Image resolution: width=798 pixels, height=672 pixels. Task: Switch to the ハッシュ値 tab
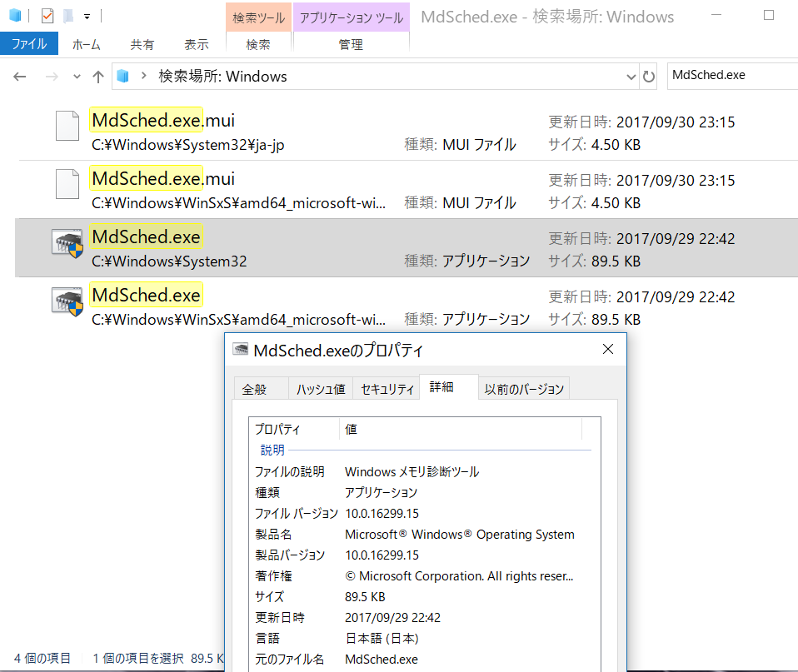pos(321,389)
